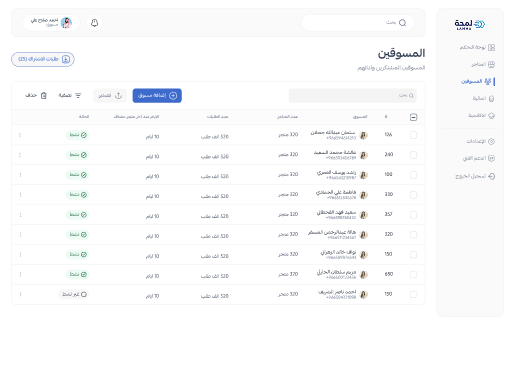Click the الحالة column header
512x365 pixels.
pyautogui.click(x=84, y=117)
